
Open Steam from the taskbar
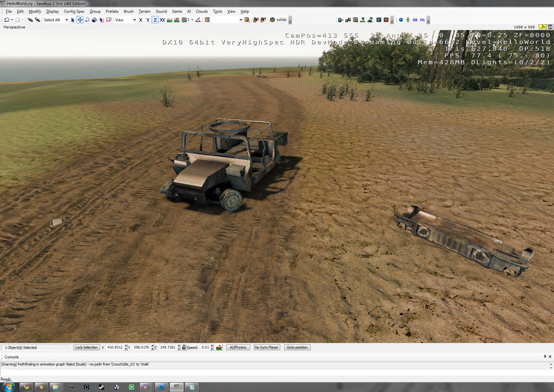tap(101, 387)
